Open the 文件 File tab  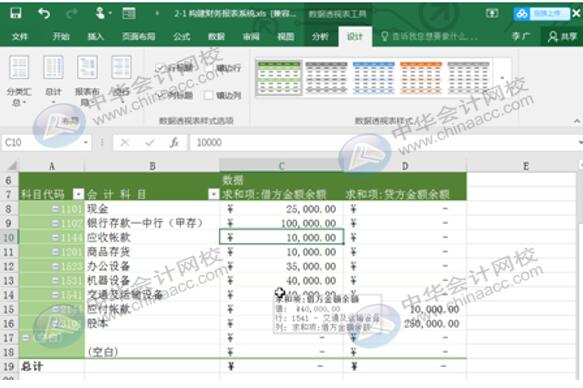coord(20,36)
